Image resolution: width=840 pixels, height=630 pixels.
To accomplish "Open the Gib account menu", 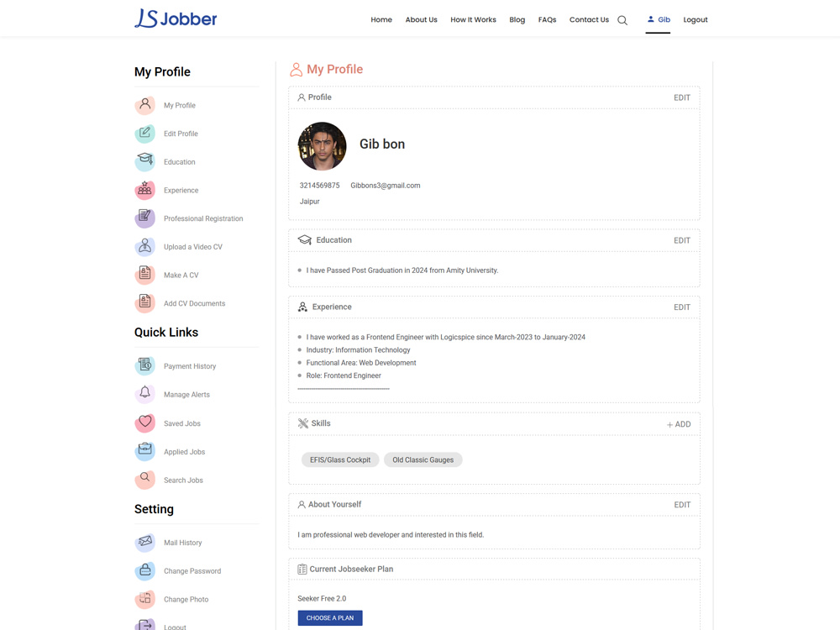I will pos(659,20).
